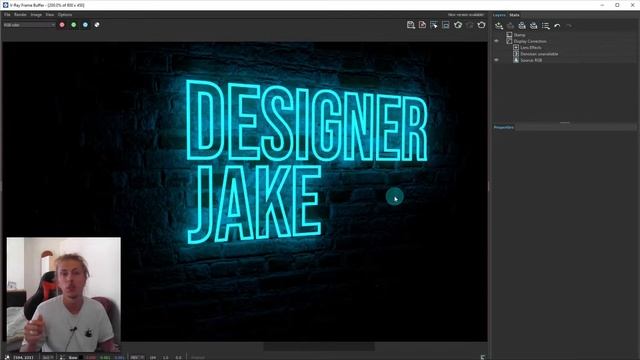Open the Render menu
The image size is (640, 360).
pyautogui.click(x=20, y=15)
